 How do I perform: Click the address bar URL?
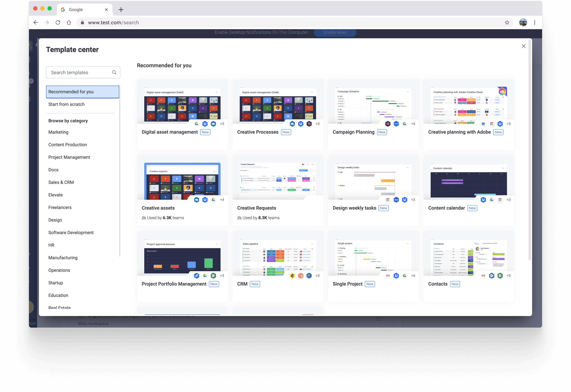(113, 22)
